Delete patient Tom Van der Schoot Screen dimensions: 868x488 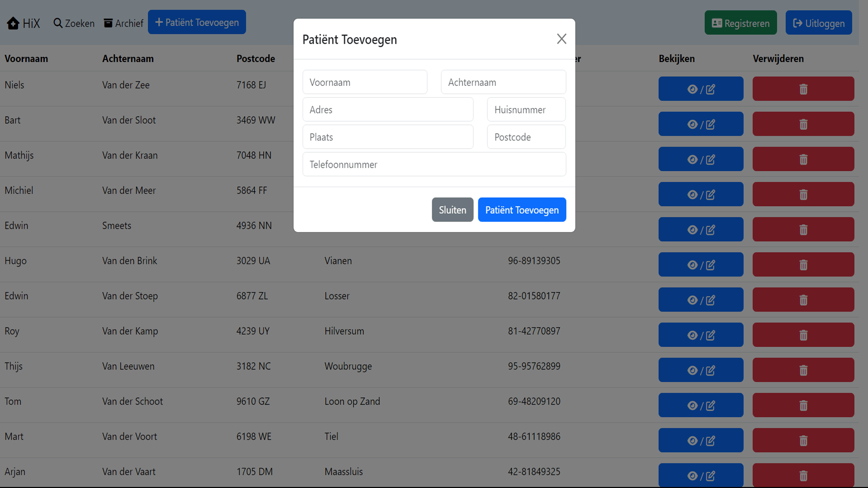click(x=803, y=405)
